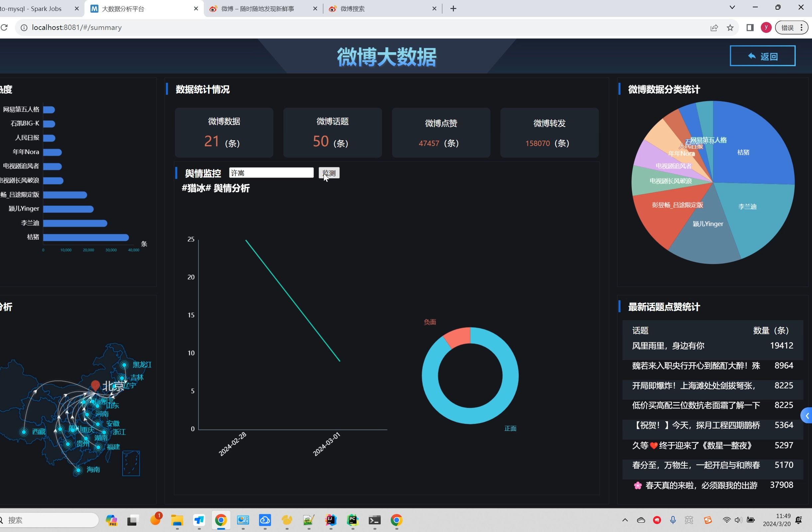Open the terminal taskbar icon
The width and height of the screenshot is (812, 532).
click(x=375, y=520)
